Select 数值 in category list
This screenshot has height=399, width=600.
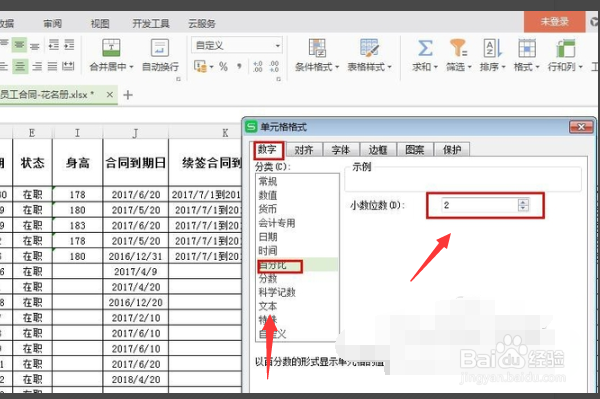point(268,195)
